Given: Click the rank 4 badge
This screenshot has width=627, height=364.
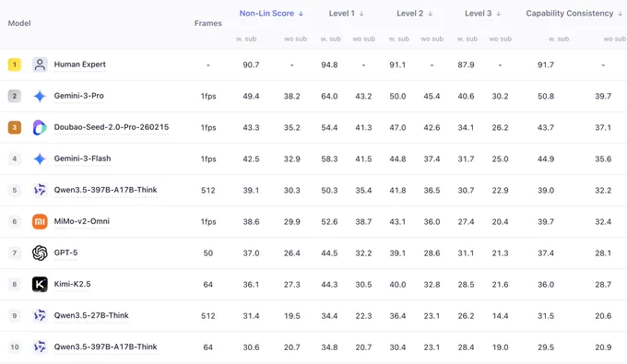Looking at the screenshot, I should pyautogui.click(x=15, y=159).
